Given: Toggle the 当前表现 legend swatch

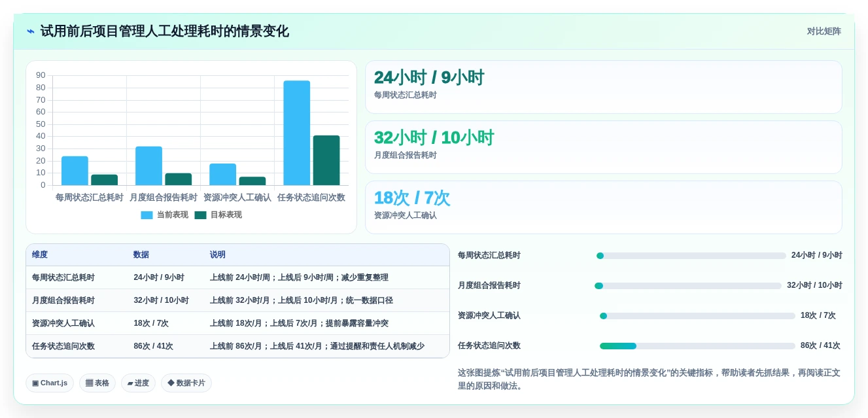Looking at the screenshot, I should (147, 215).
